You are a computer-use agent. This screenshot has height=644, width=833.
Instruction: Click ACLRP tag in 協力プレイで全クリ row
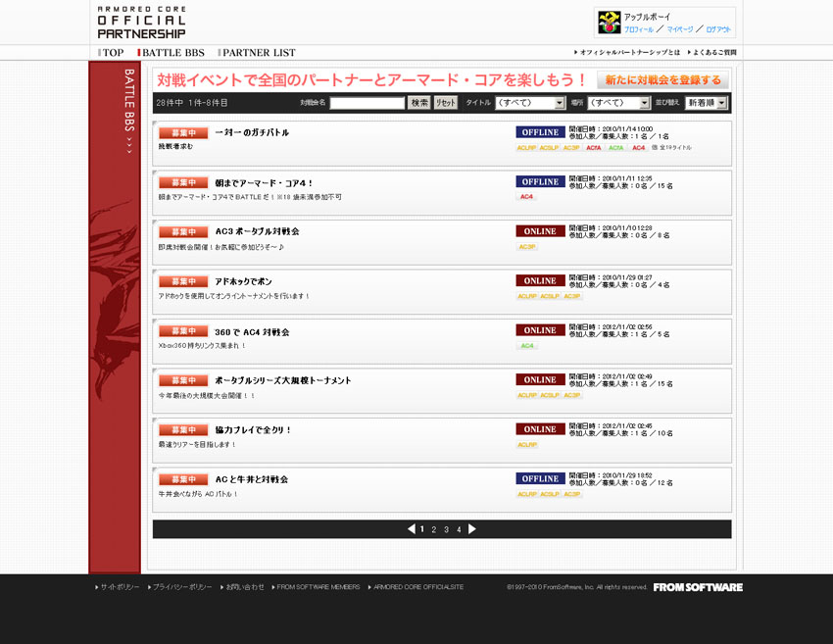(x=527, y=444)
